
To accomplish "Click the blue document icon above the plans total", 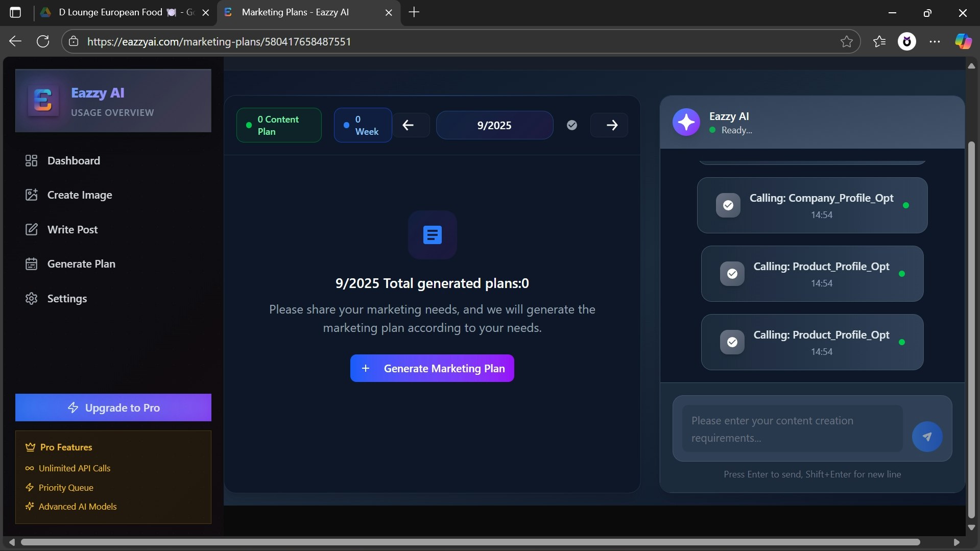I will pyautogui.click(x=432, y=235).
